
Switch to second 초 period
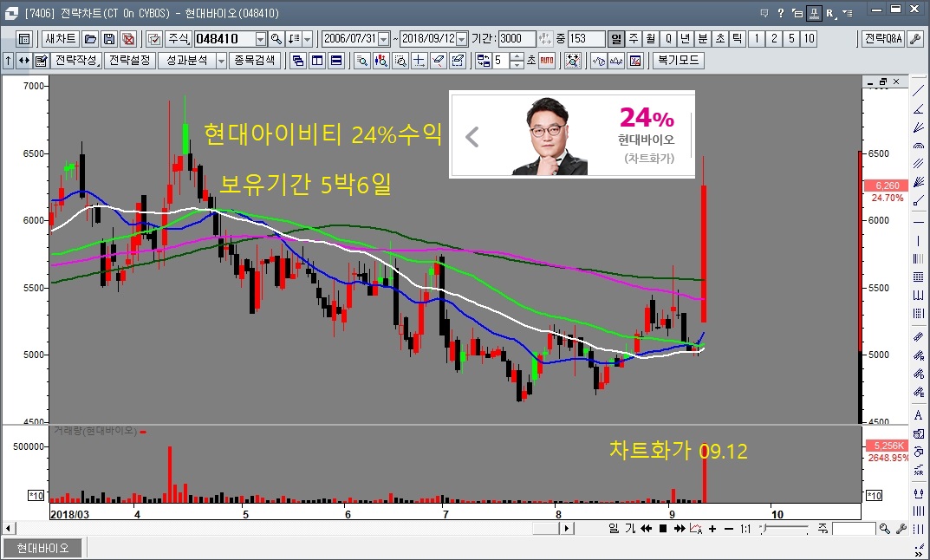click(719, 39)
